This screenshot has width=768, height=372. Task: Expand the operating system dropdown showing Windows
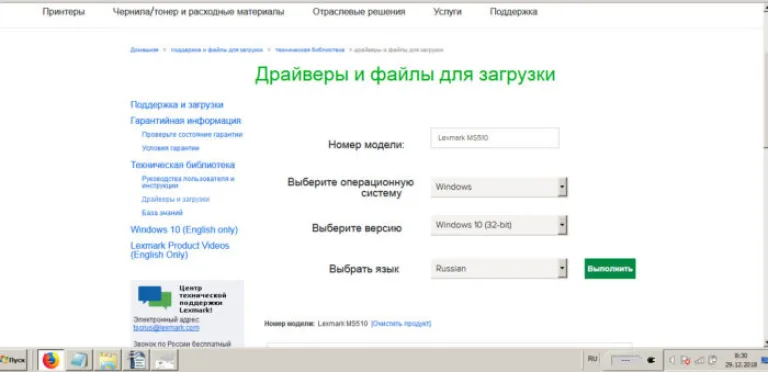pyautogui.click(x=499, y=187)
